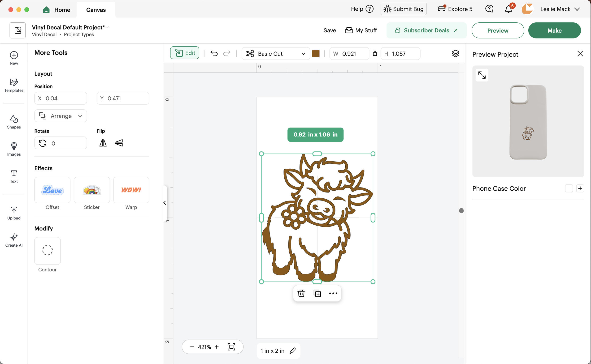Open Leslie Mack account menu
This screenshot has height=364, width=591.
point(559,9)
